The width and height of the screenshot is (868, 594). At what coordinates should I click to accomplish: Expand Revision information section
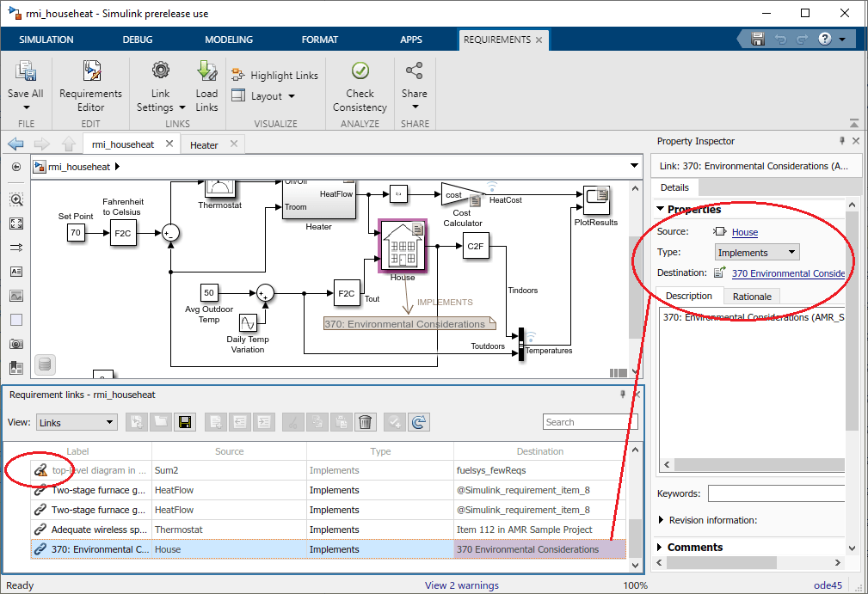coord(661,520)
